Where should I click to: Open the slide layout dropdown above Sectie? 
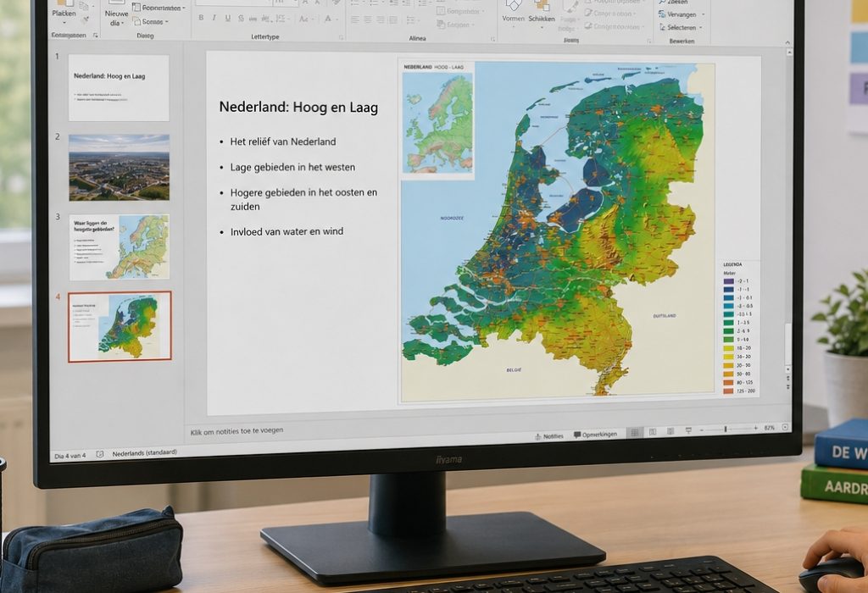(184, 8)
